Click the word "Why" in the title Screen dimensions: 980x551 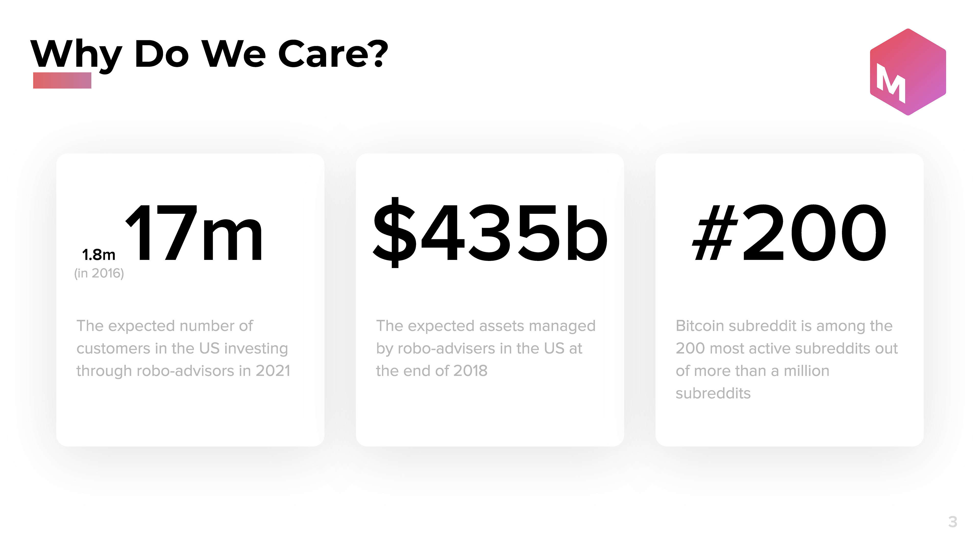point(76,55)
